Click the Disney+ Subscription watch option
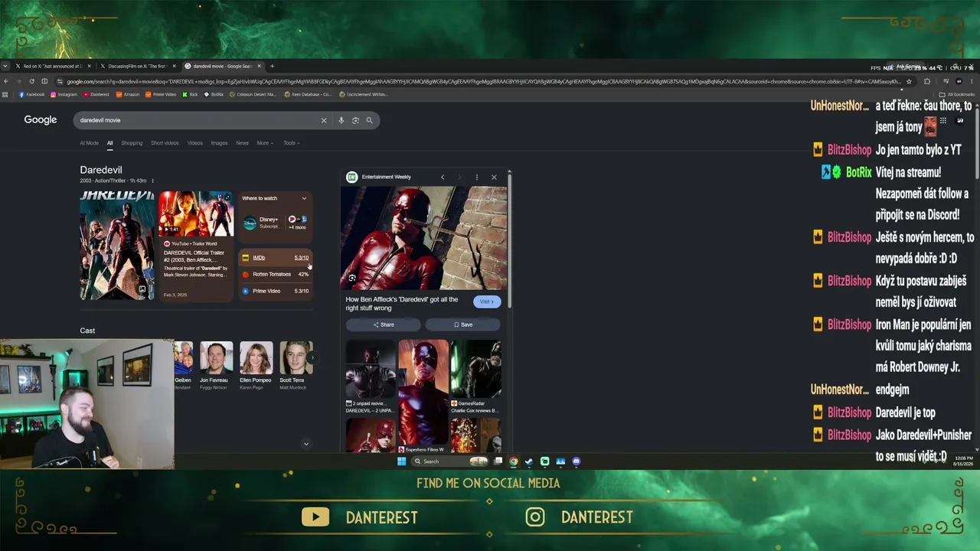980x551 pixels. pos(262,223)
